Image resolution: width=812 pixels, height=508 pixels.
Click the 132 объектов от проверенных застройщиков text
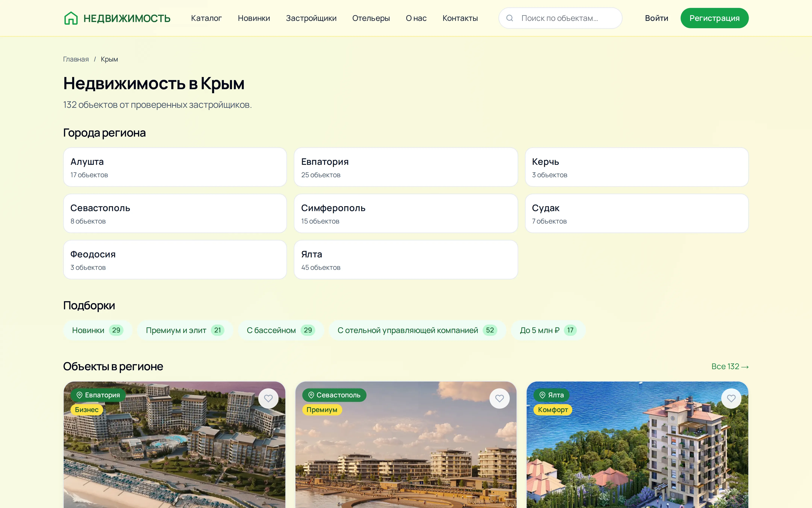click(157, 105)
